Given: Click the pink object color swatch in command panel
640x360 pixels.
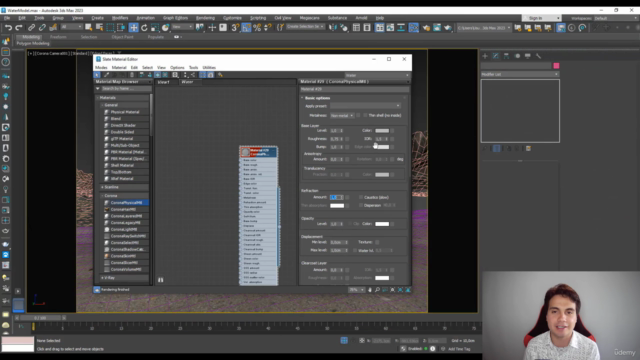Looking at the screenshot, I should tap(556, 66).
